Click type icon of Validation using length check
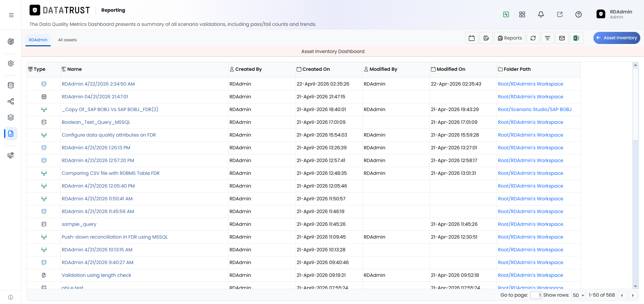 [44, 275]
